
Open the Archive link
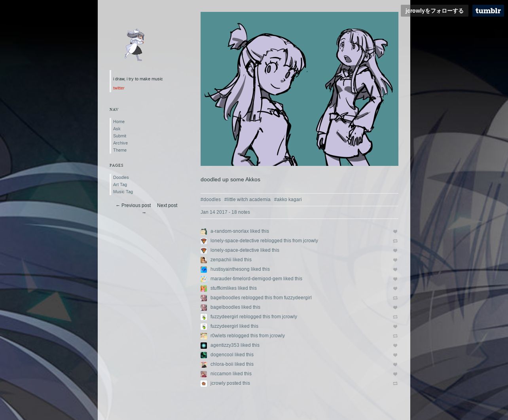[x=120, y=143]
